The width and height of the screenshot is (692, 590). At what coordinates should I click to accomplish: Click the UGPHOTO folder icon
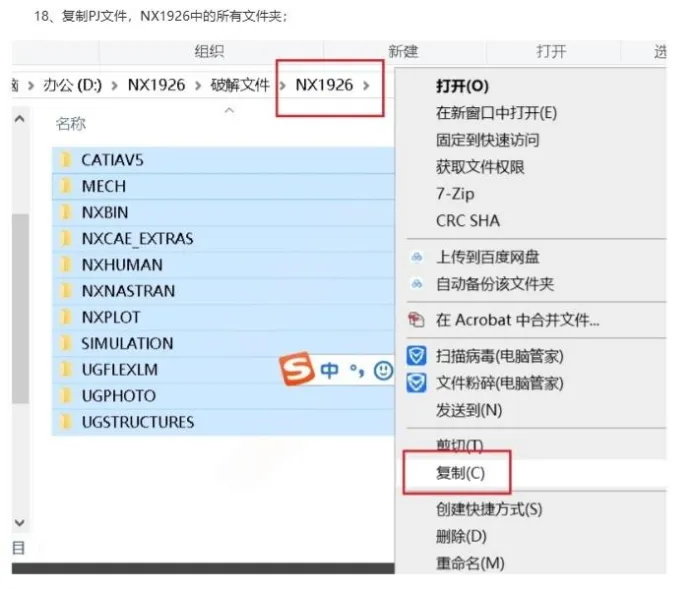66,395
